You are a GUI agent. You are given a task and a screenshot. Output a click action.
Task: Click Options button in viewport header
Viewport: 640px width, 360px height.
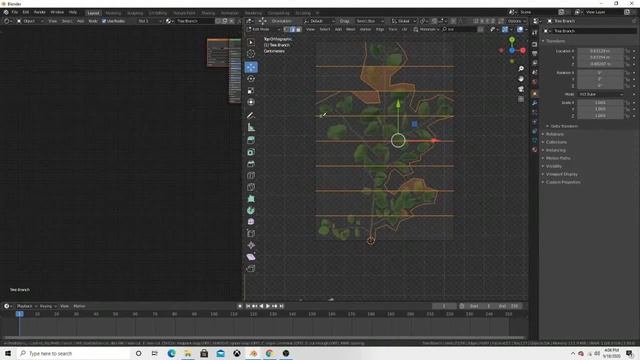click(516, 21)
